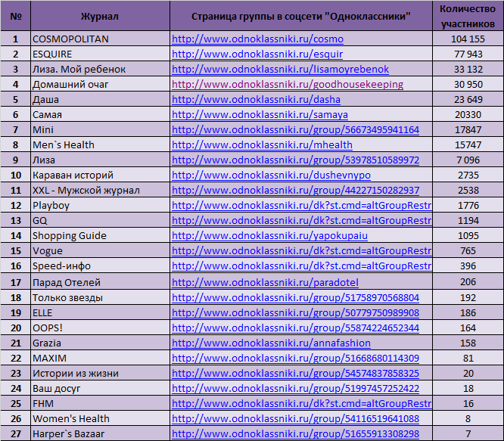This screenshot has height=441, width=504.
Task: Open the visited goodhousekeeping link
Action: coord(288,85)
